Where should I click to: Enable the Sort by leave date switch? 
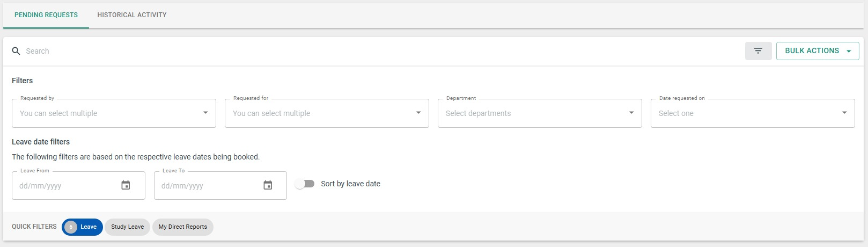pos(305,184)
